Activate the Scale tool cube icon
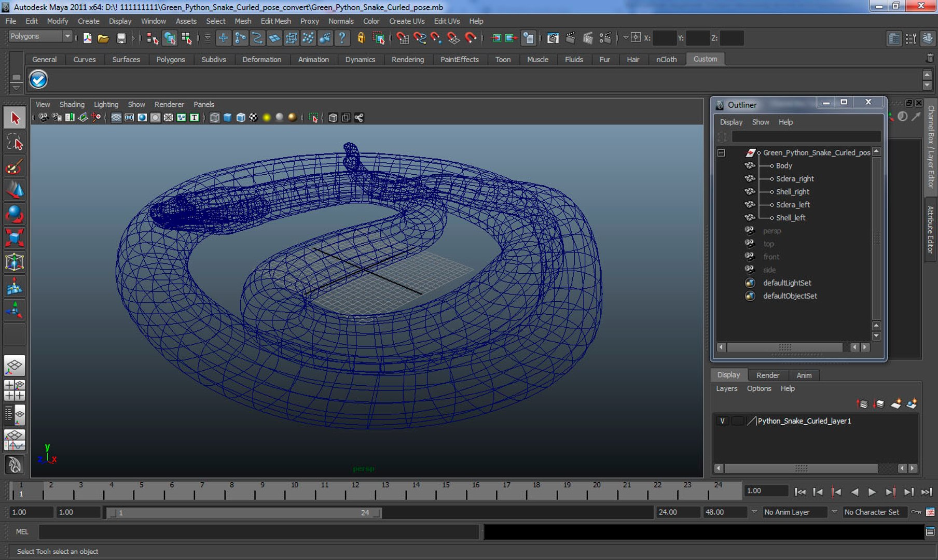Viewport: 938px width, 560px height. coord(15,238)
